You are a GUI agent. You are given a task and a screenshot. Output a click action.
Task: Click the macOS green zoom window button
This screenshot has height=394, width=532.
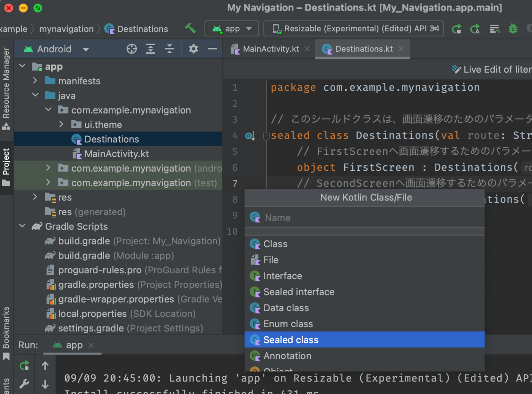coord(38,8)
